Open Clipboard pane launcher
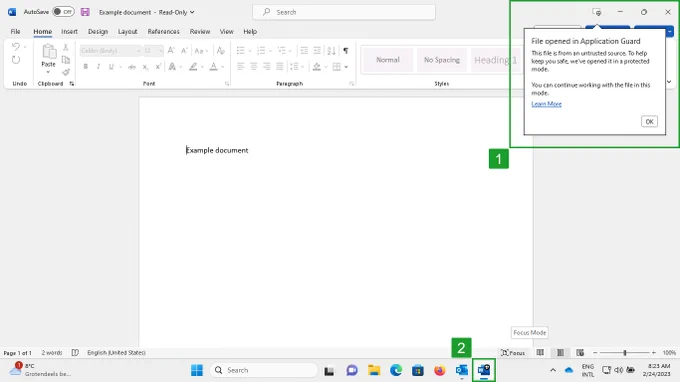This screenshot has height=382, width=680. tap(72, 84)
